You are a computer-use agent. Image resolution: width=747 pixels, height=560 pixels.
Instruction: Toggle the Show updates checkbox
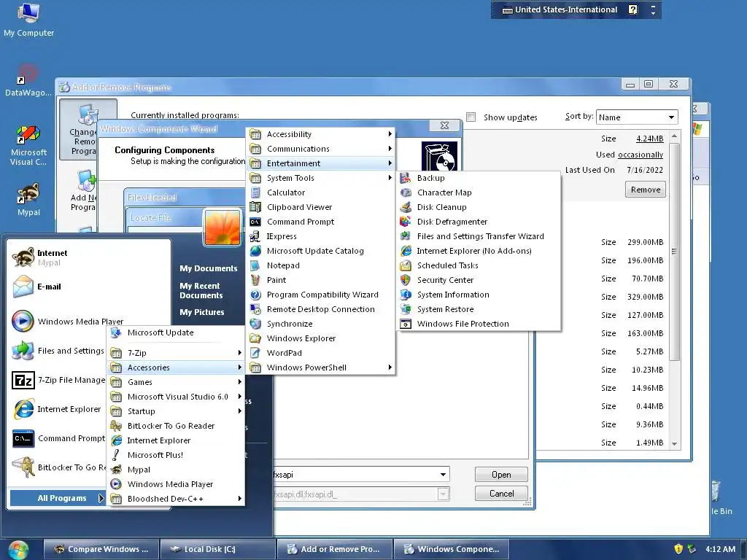point(471,117)
